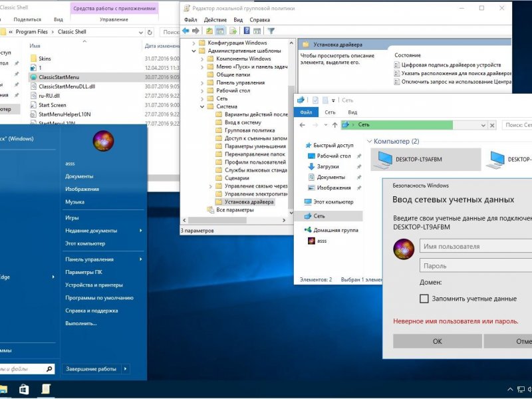Check the remember credentials checkbox

tap(424, 299)
